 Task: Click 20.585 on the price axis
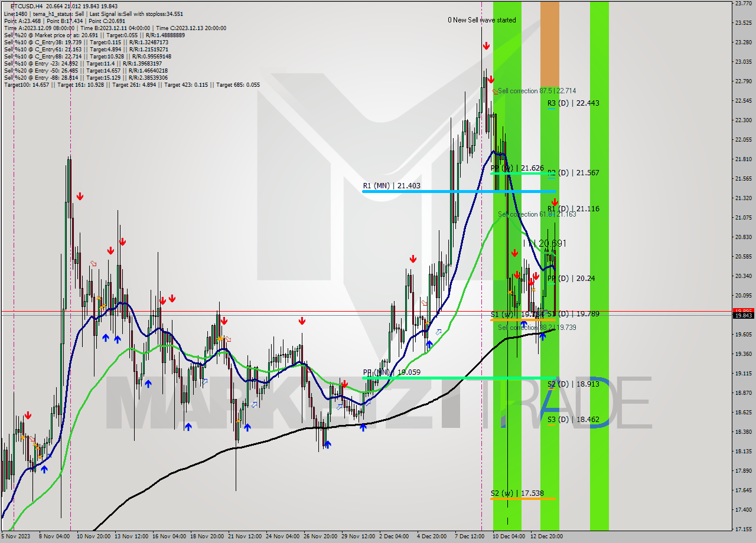pyautogui.click(x=743, y=257)
